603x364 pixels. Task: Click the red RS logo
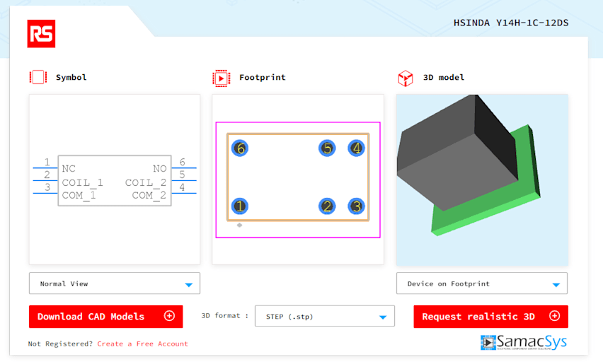(41, 34)
